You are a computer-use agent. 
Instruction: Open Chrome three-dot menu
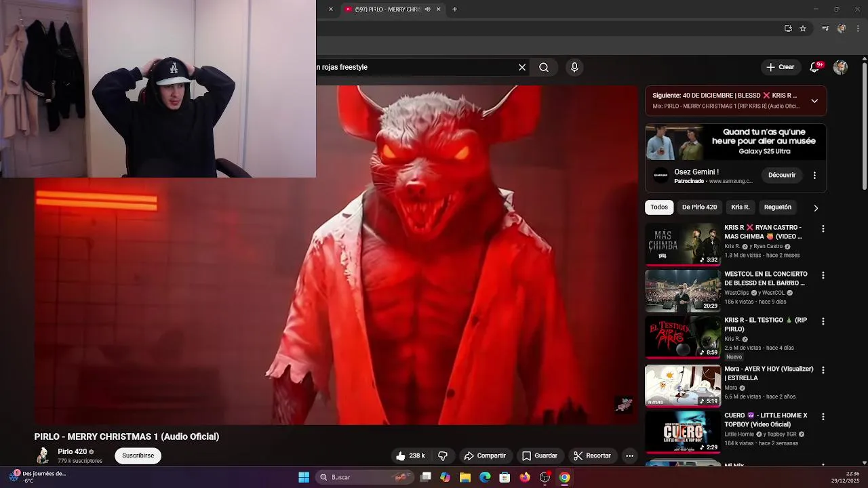(859, 28)
